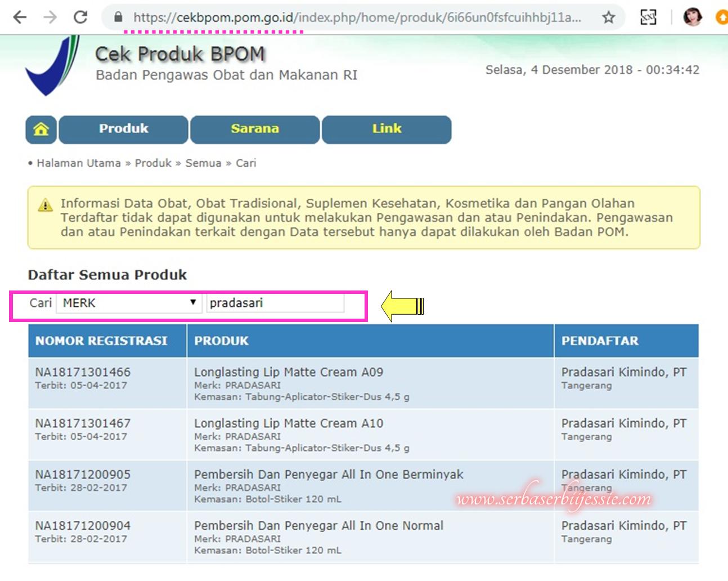Viewport: 728px width, 581px height.
Task: Click the browser forward arrow
Action: click(x=50, y=17)
